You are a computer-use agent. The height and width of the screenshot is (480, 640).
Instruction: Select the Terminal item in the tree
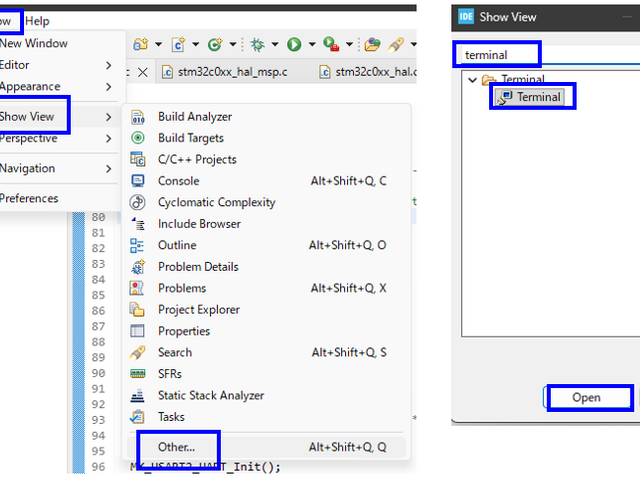coord(539,97)
